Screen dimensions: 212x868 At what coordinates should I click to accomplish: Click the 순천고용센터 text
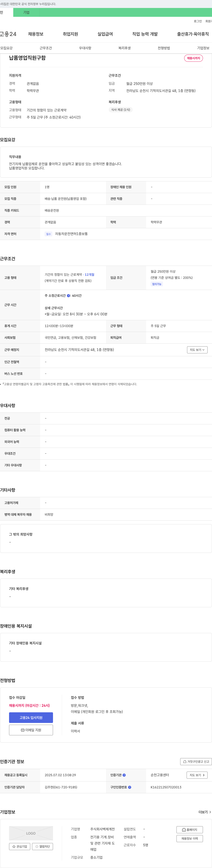[160, 775]
